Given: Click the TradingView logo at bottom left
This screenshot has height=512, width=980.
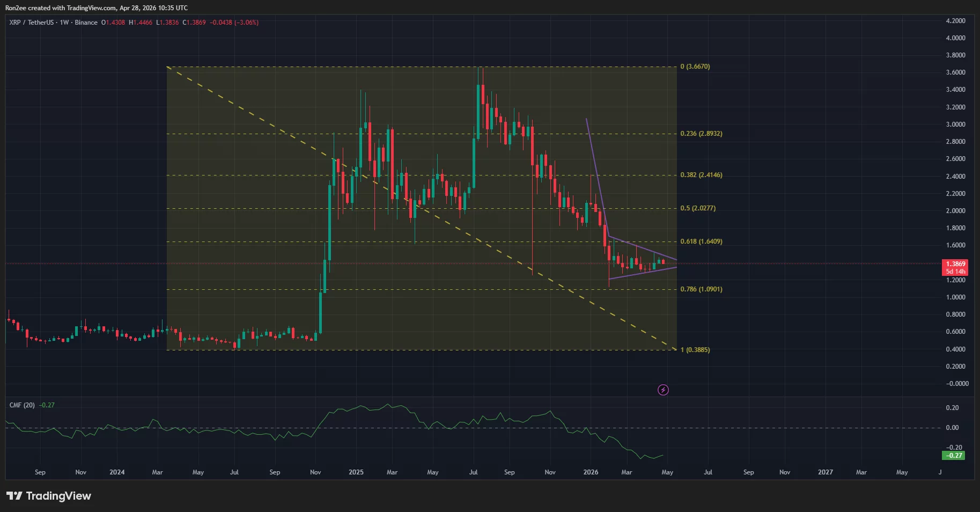Looking at the screenshot, I should [48, 496].
